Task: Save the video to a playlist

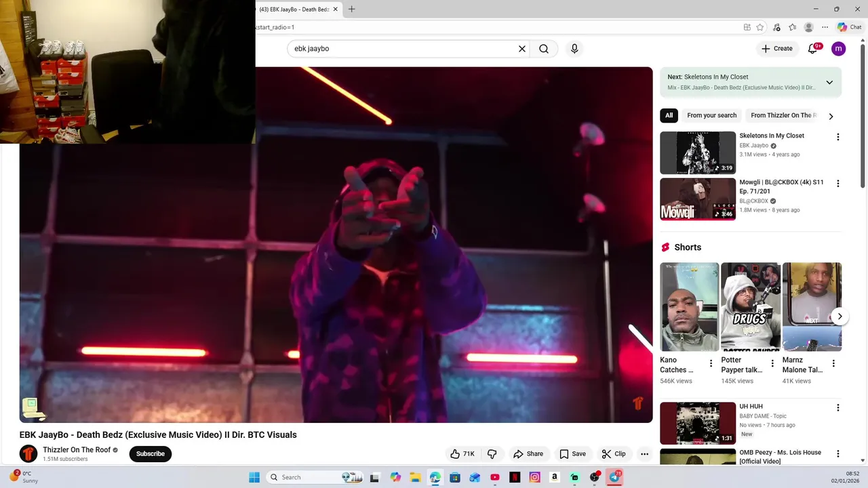Action: (x=572, y=453)
